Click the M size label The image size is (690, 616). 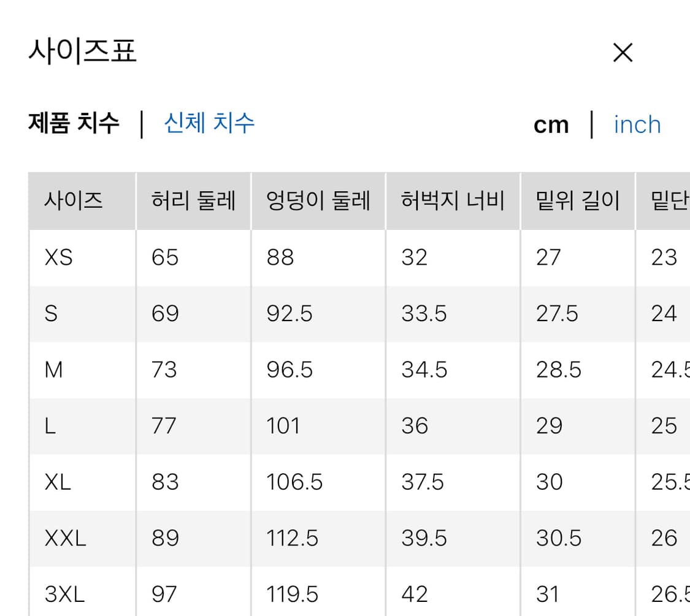point(54,370)
